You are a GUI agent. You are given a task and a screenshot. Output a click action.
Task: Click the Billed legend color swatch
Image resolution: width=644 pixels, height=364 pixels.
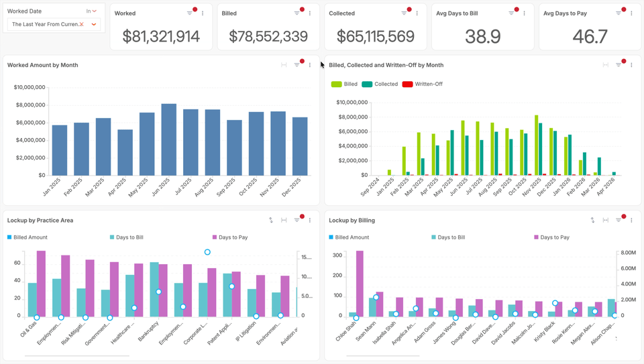pyautogui.click(x=336, y=84)
